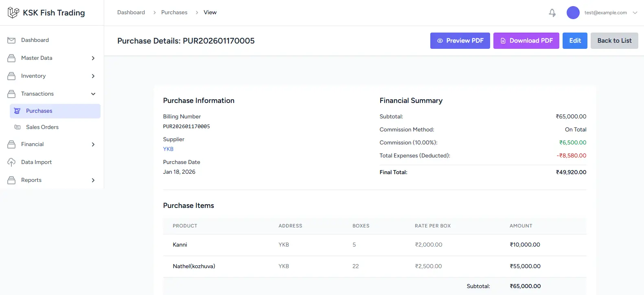This screenshot has width=644, height=295.
Task: Click the KSK Fish Trading logo icon
Action: (x=13, y=13)
